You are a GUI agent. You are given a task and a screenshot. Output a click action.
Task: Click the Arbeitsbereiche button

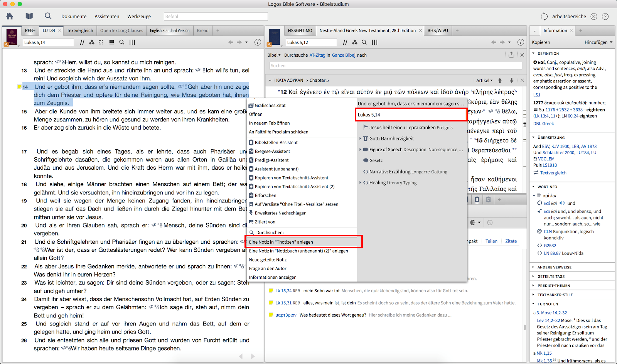point(569,16)
